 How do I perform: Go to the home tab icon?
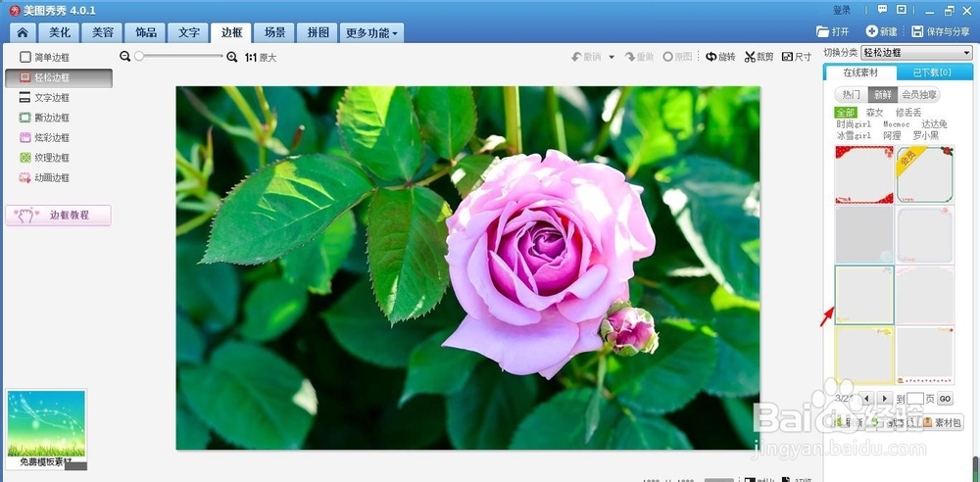pos(23,32)
